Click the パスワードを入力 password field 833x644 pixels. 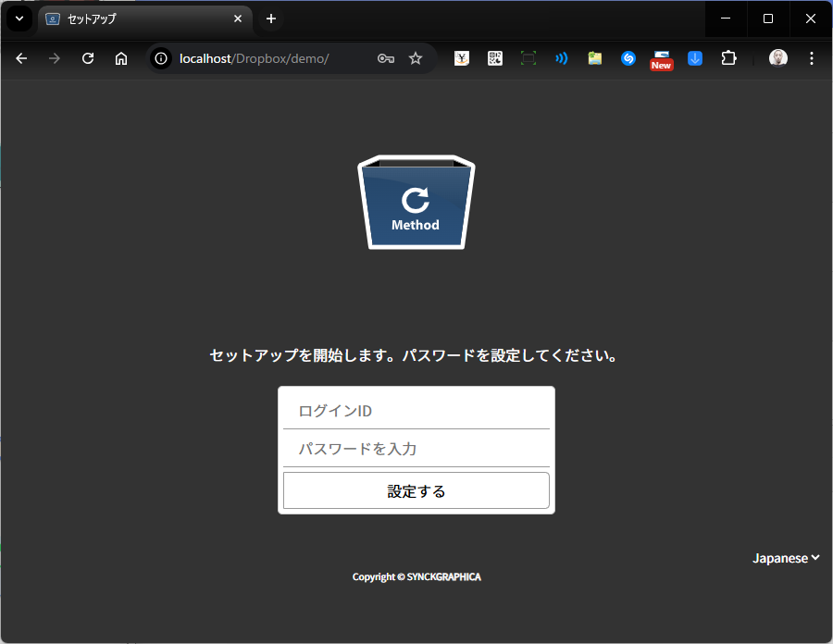click(x=416, y=449)
